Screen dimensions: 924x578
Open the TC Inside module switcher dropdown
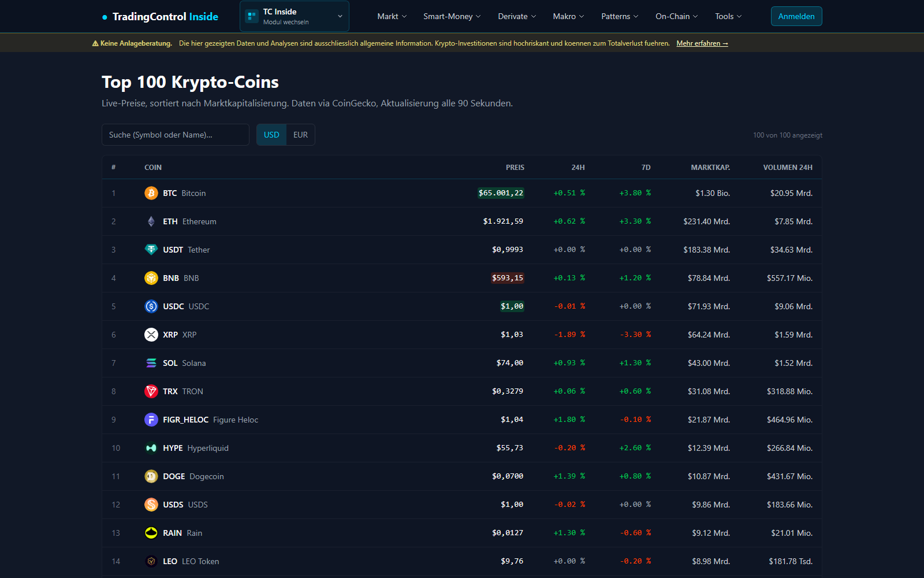pyautogui.click(x=295, y=16)
